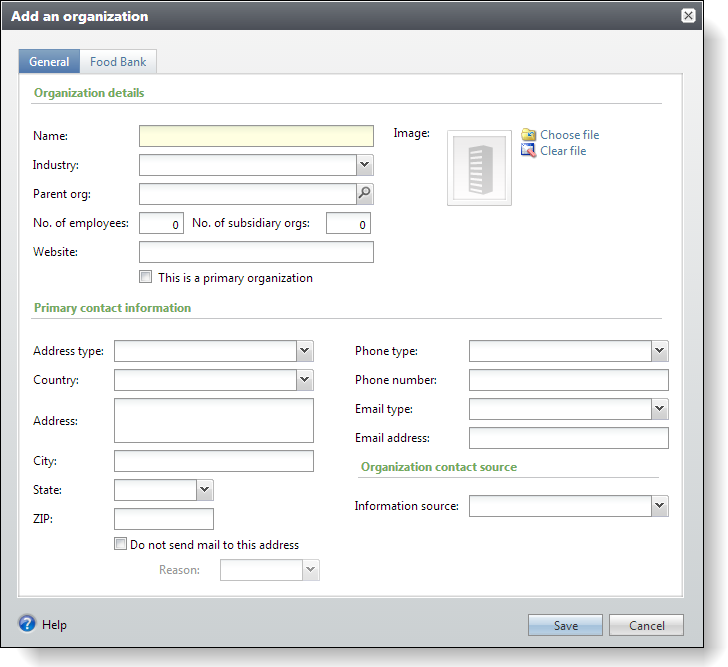Screen dimensions: 728x667
Task: Open the Address type dropdown
Action: [x=304, y=351]
